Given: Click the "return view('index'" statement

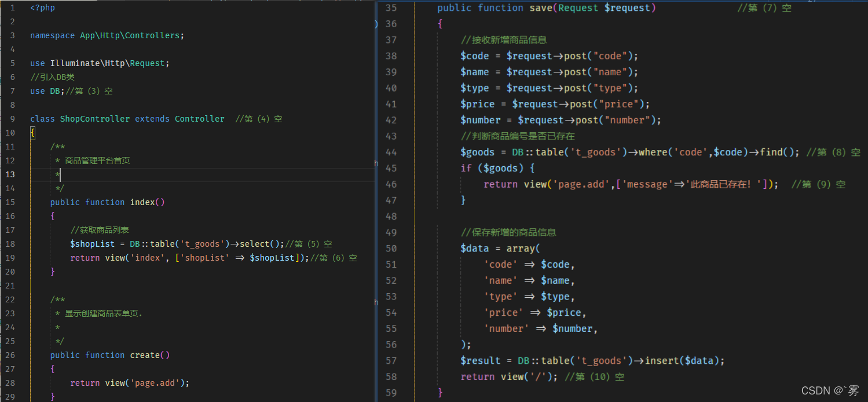Looking at the screenshot, I should 190,258.
